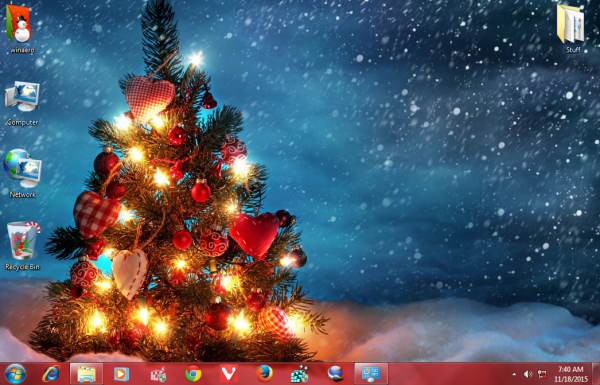Select the Network desktop icon
Viewport: 600px width, 385px height.
pyautogui.click(x=23, y=173)
